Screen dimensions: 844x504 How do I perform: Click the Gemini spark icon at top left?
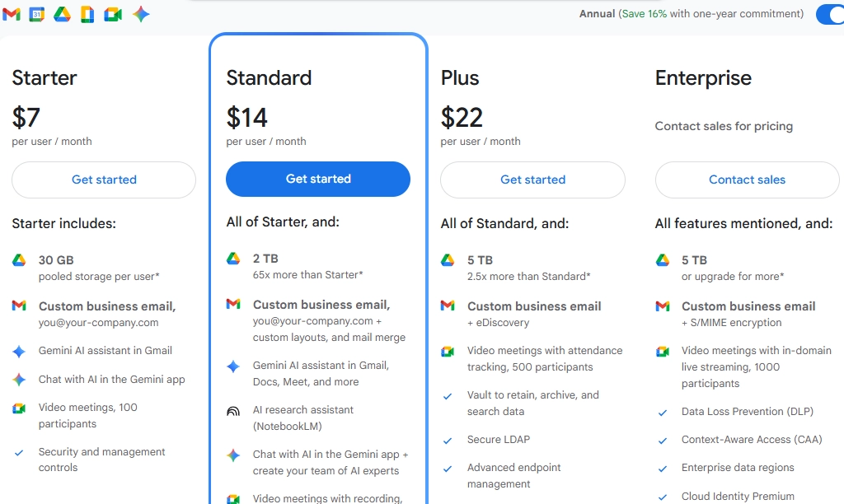coord(140,14)
